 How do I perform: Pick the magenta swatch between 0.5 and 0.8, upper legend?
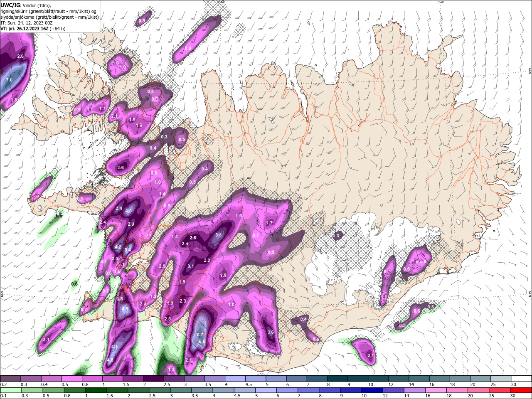tap(72, 379)
